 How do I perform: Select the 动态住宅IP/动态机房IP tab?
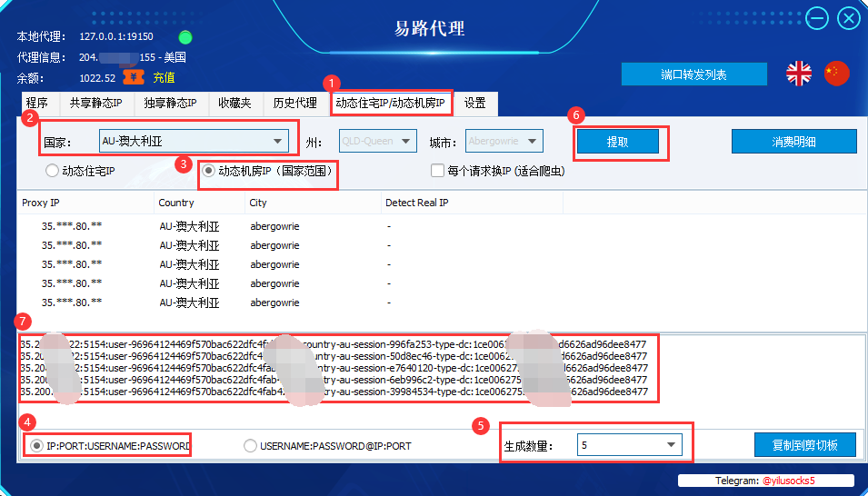pyautogui.click(x=391, y=104)
